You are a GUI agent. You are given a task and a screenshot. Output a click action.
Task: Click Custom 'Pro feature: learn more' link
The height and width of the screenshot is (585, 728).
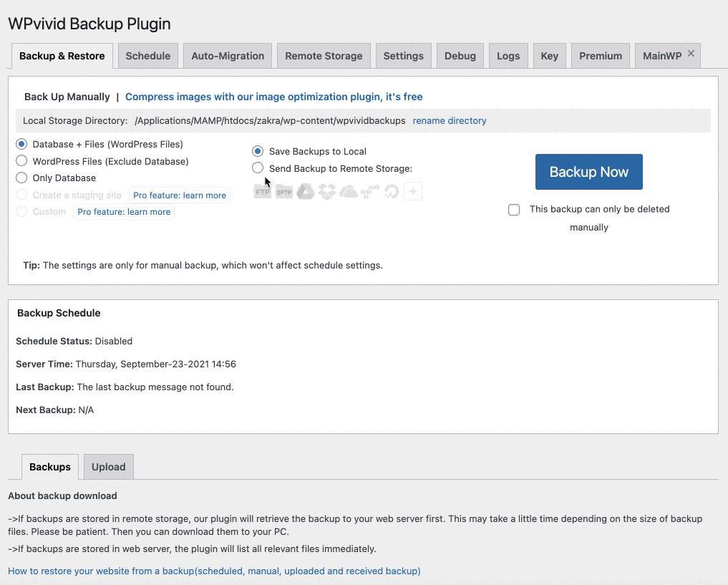(x=124, y=212)
